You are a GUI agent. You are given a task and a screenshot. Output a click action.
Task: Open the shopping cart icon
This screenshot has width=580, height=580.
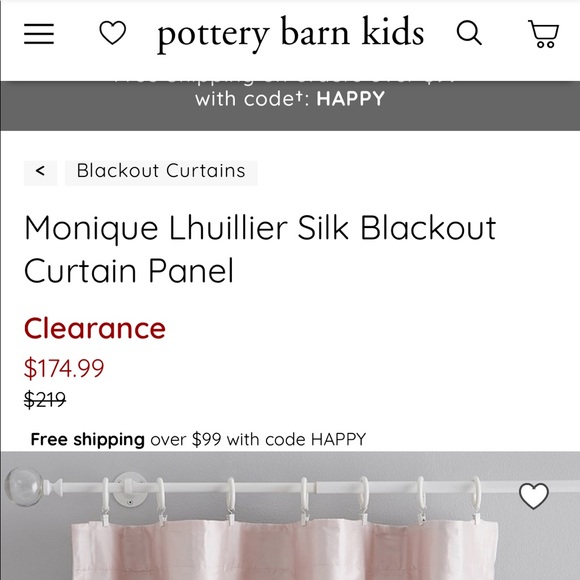(543, 34)
